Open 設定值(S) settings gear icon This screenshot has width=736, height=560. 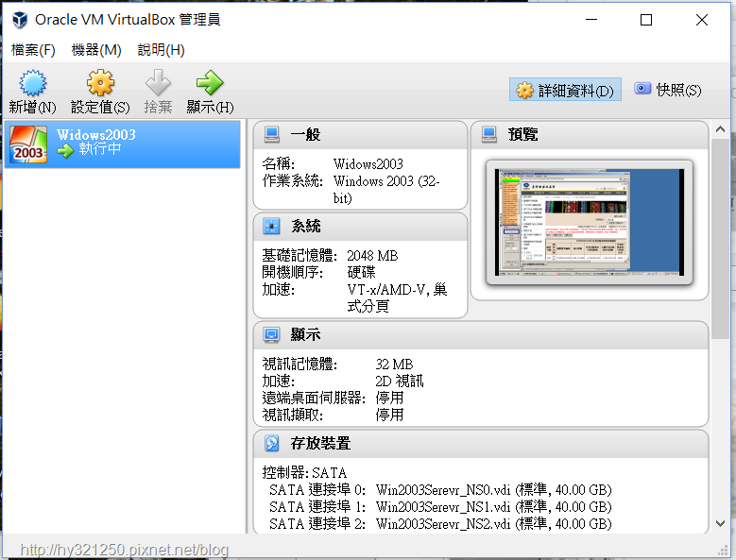(100, 83)
